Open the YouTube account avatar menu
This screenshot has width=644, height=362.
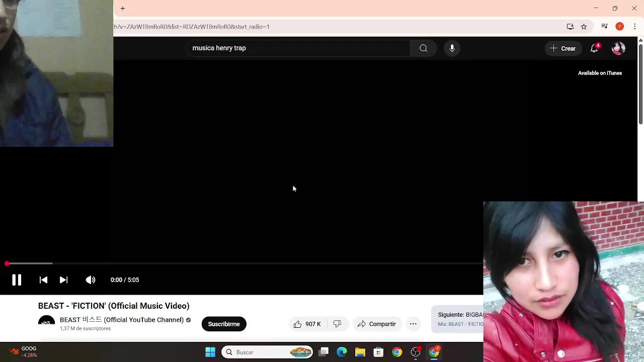pyautogui.click(x=618, y=48)
